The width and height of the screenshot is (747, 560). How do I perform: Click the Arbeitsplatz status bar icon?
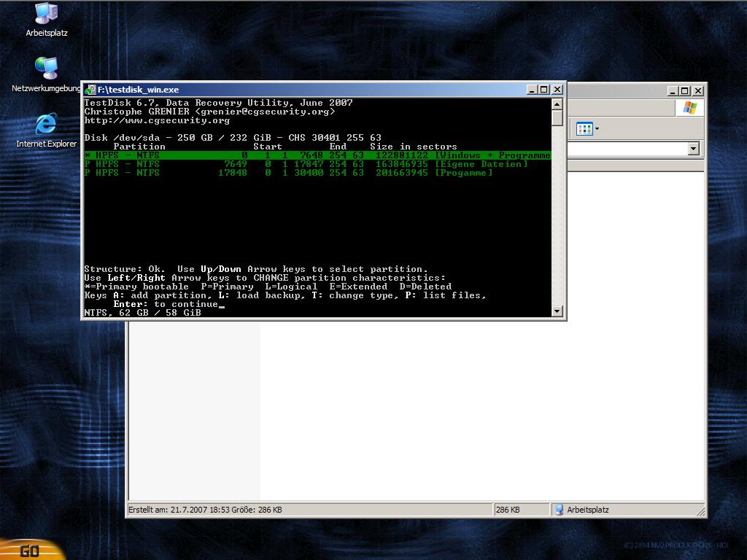[560, 510]
